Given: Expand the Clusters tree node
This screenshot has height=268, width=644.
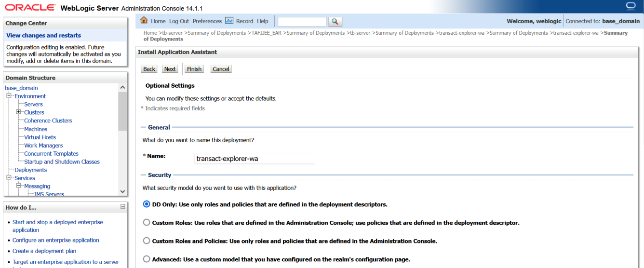Looking at the screenshot, I should (19, 112).
